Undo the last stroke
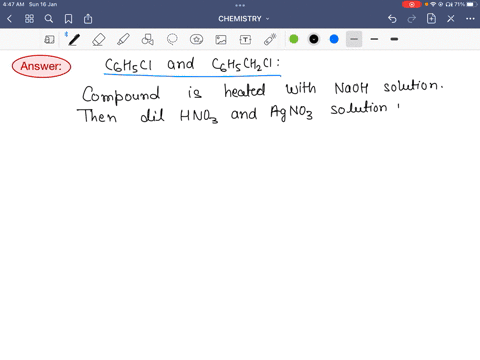 [x=392, y=19]
